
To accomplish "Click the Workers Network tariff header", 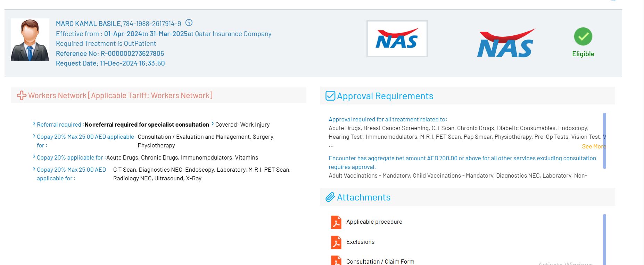I will pyautogui.click(x=120, y=95).
